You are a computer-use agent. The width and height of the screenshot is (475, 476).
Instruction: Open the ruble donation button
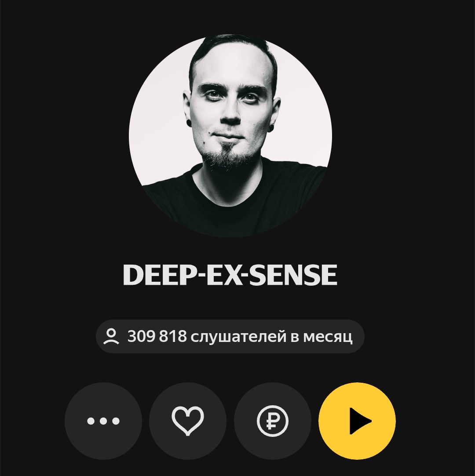(x=272, y=421)
